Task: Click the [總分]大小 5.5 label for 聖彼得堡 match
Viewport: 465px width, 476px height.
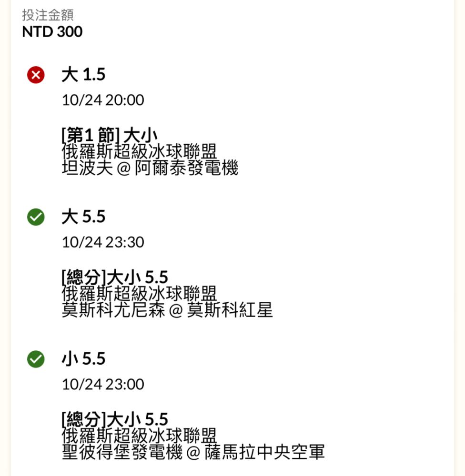Action: 115,419
